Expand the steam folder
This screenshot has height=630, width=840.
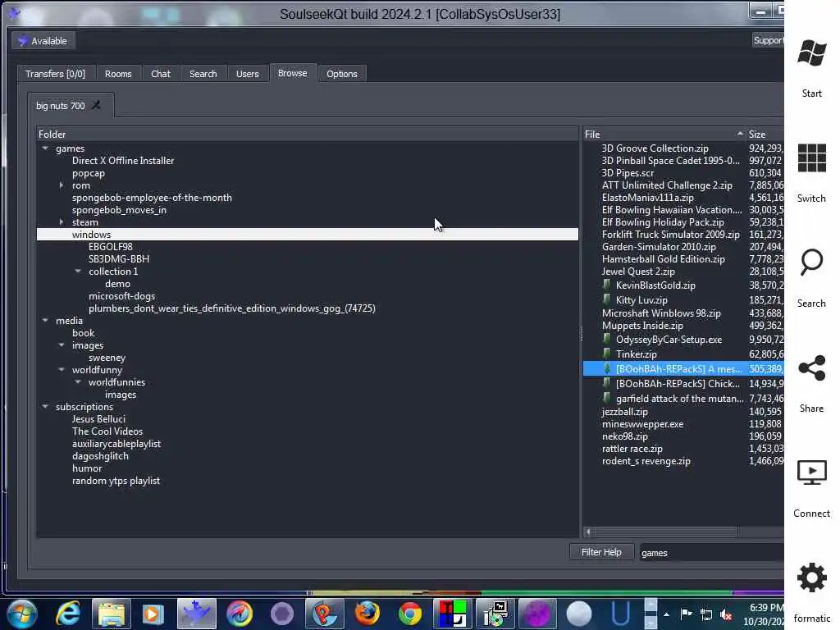point(62,221)
